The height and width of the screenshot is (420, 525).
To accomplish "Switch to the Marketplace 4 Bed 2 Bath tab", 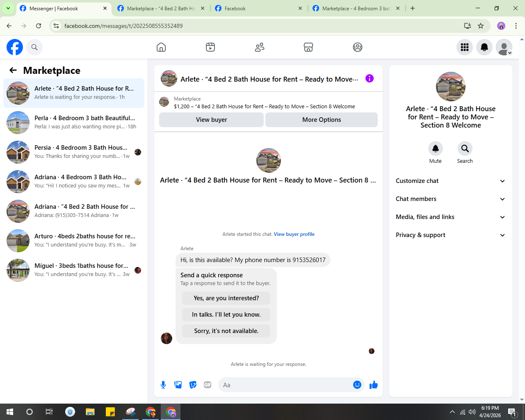I will pyautogui.click(x=161, y=8).
